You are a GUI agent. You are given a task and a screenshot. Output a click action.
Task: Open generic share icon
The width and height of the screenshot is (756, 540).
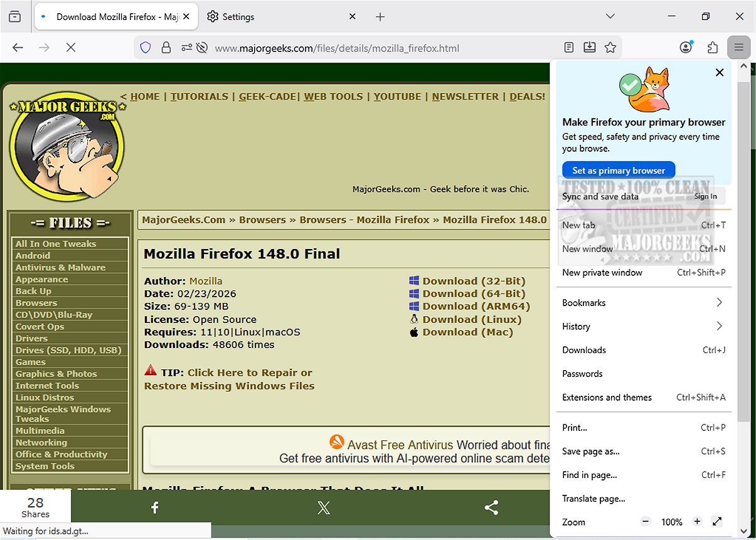tap(491, 508)
